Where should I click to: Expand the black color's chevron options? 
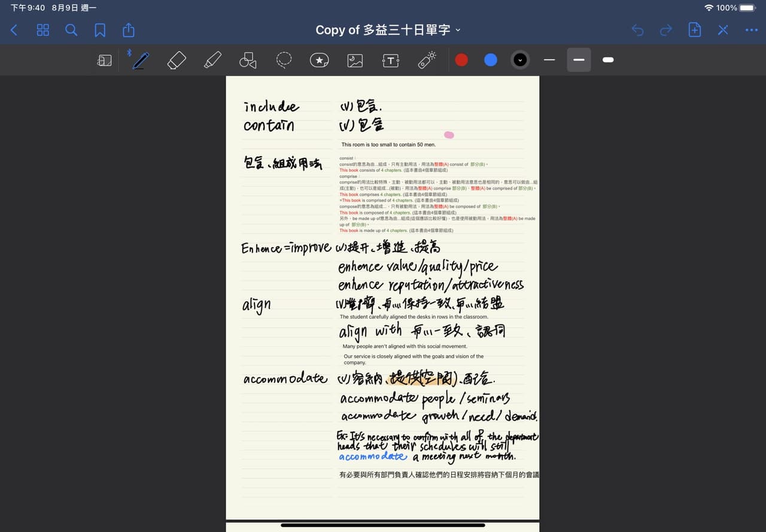click(520, 60)
